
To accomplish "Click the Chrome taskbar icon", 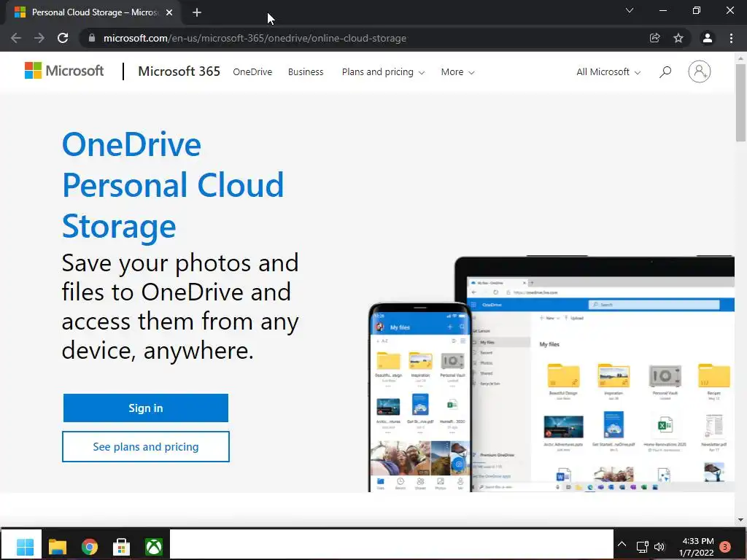I will point(89,547).
